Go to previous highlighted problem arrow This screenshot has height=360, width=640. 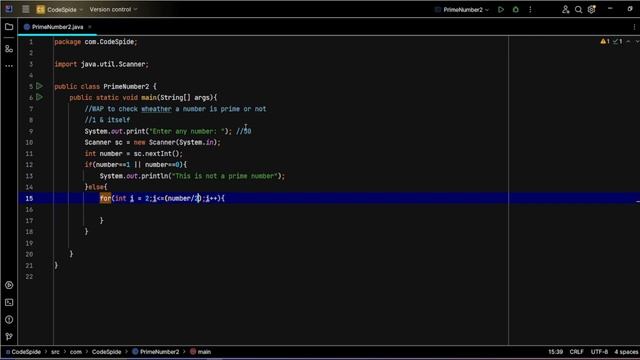pos(628,41)
